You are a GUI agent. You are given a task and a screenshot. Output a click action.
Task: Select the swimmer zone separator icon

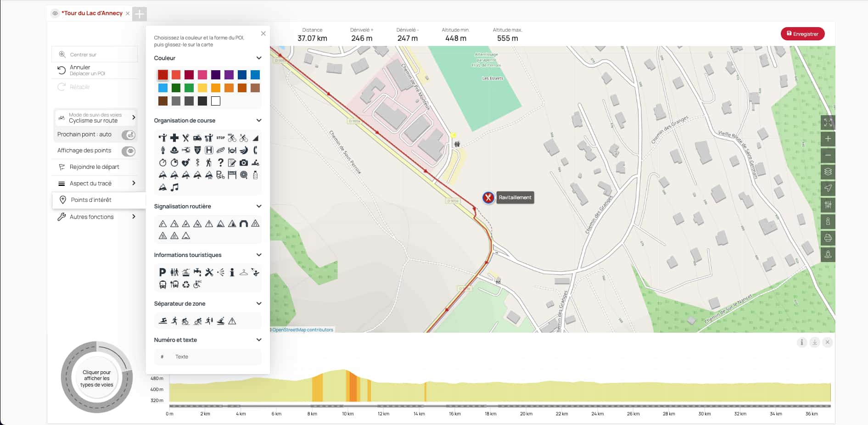[162, 321]
